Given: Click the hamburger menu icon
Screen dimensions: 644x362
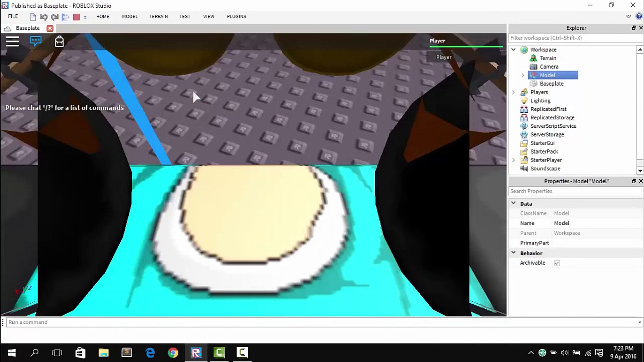Looking at the screenshot, I should click(x=12, y=42).
